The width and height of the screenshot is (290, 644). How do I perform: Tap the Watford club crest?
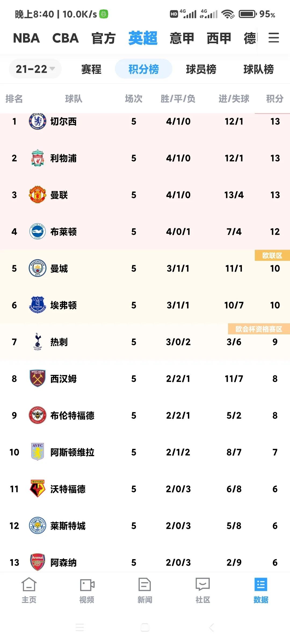point(38,489)
